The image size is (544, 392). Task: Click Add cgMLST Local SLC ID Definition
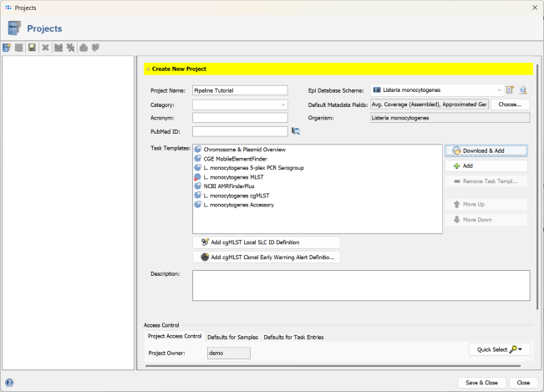266,242
